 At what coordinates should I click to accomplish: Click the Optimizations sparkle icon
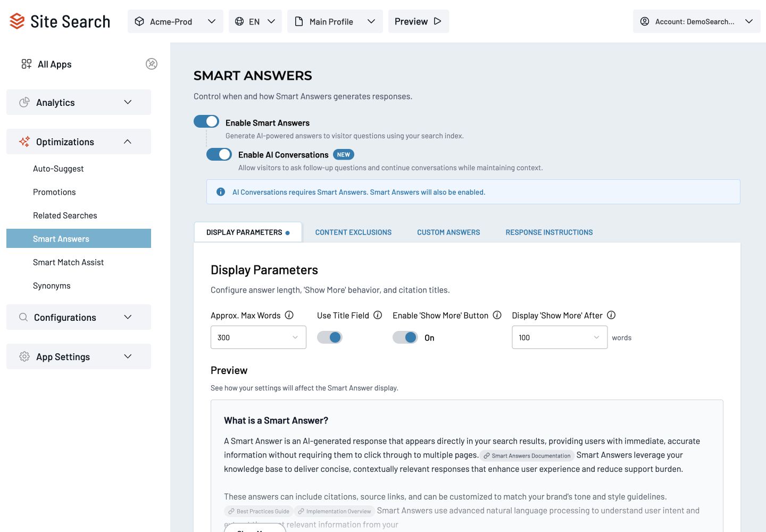coord(24,142)
